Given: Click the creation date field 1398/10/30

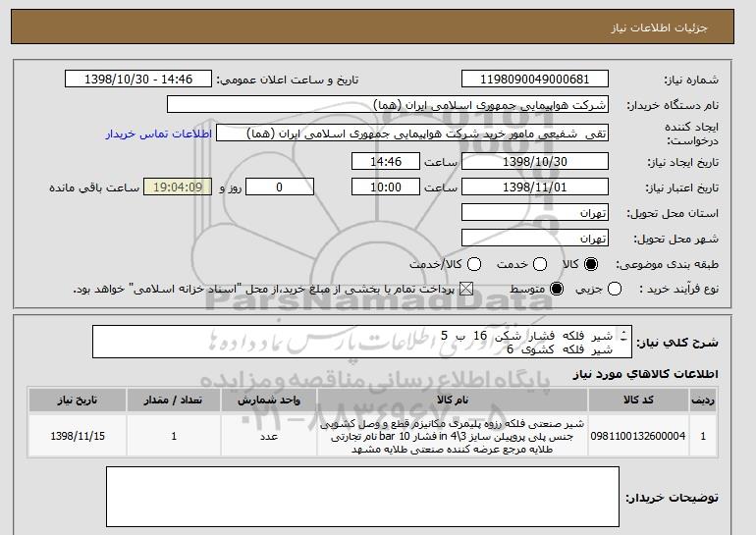Looking at the screenshot, I should coord(535,161).
